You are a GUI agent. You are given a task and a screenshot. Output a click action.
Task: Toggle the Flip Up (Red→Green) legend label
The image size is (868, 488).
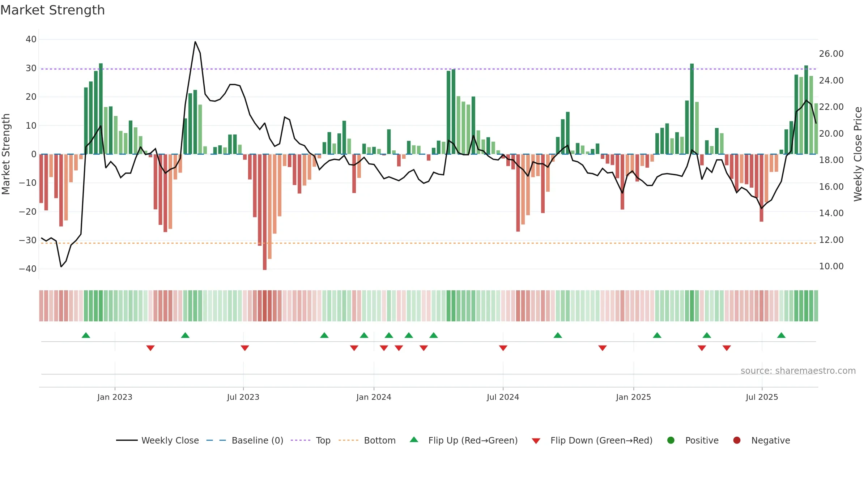tap(473, 440)
